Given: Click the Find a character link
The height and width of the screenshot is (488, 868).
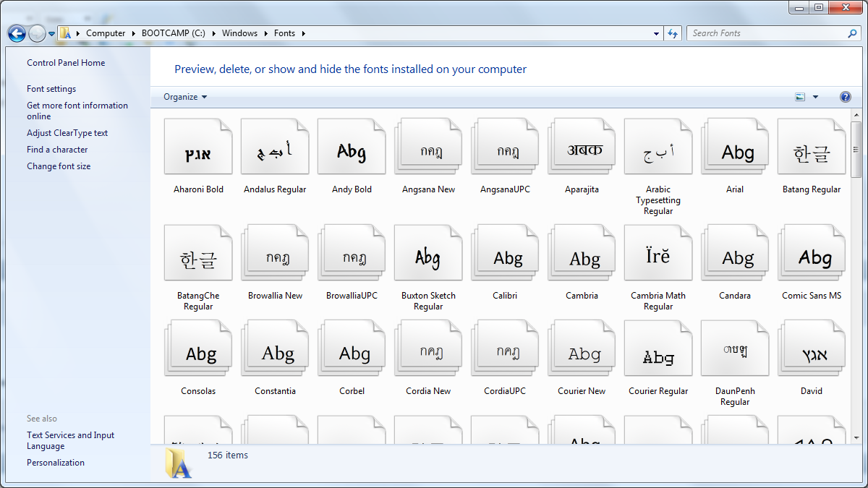Looking at the screenshot, I should (x=56, y=149).
